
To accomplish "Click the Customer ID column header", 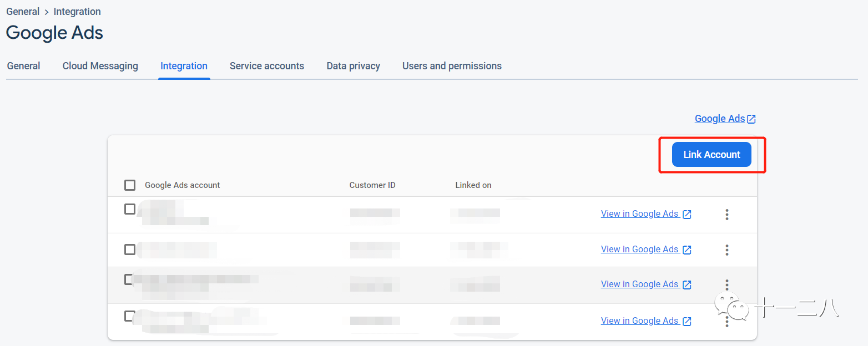I will pos(372,185).
